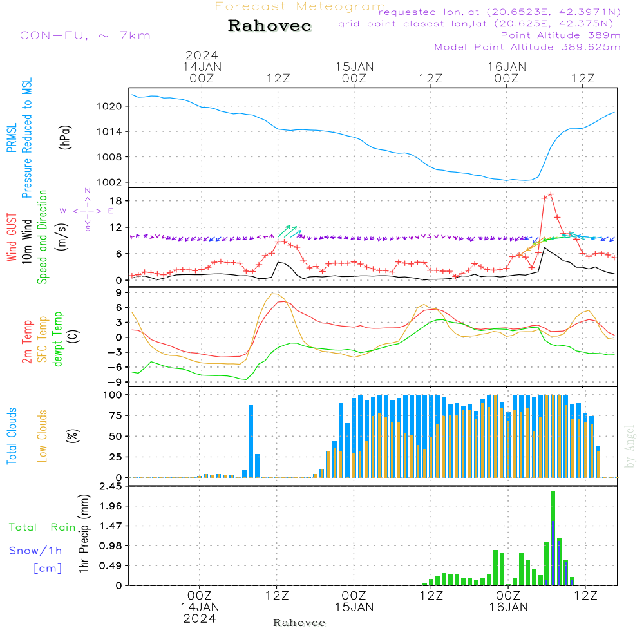Click Speed and Direction legend label
The width and height of the screenshot is (644, 644).
pos(43,237)
